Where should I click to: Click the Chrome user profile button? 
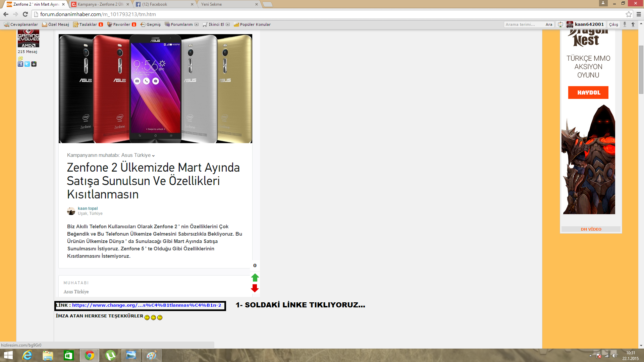pyautogui.click(x=603, y=3)
